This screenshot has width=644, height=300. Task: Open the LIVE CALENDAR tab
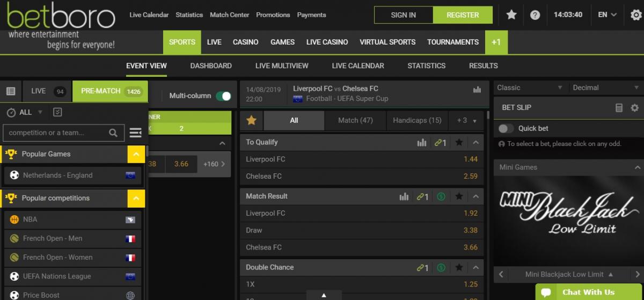tap(358, 65)
